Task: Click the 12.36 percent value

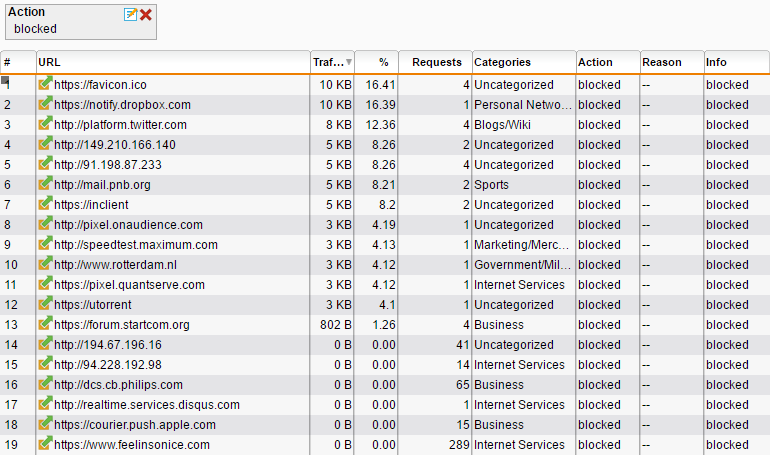Action: click(x=381, y=125)
